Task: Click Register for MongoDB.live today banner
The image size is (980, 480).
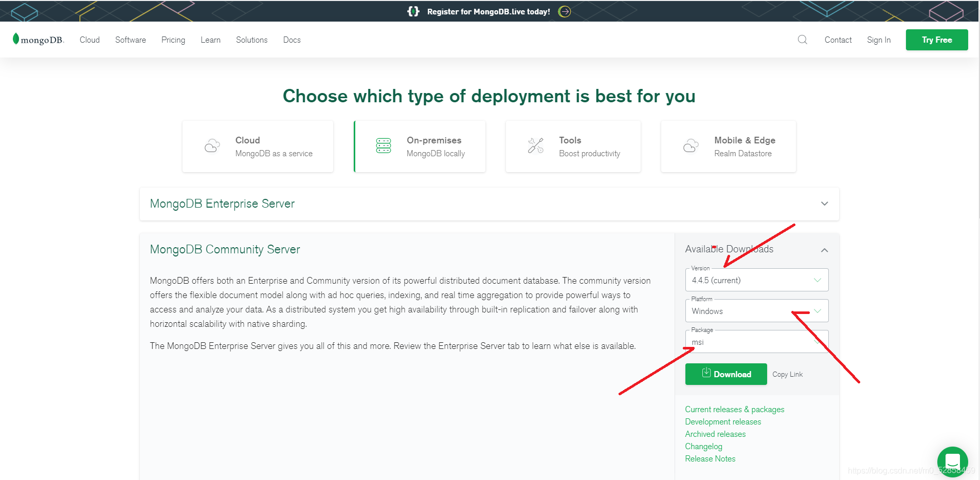Action: [x=488, y=11]
